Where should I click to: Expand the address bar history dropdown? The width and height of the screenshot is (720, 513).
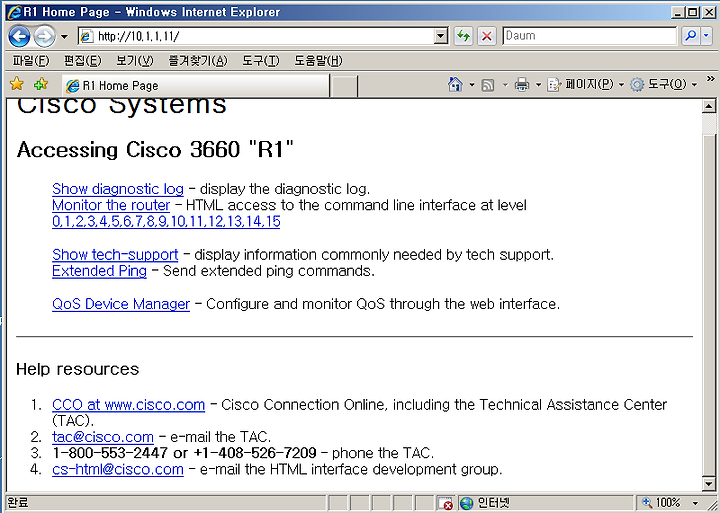coord(441,36)
